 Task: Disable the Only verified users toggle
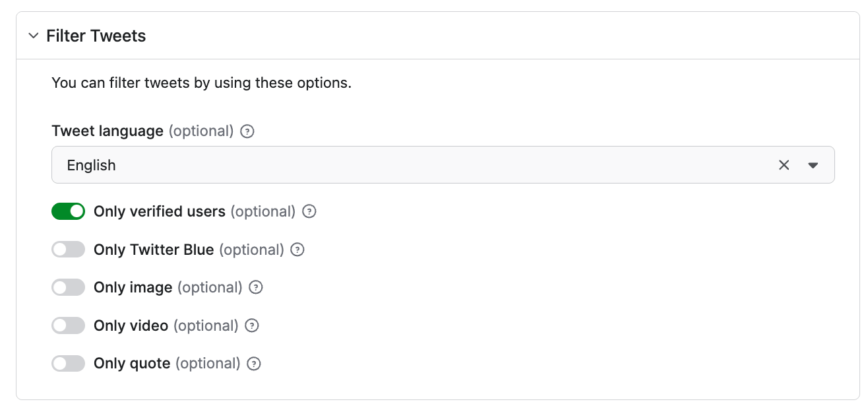coord(68,211)
